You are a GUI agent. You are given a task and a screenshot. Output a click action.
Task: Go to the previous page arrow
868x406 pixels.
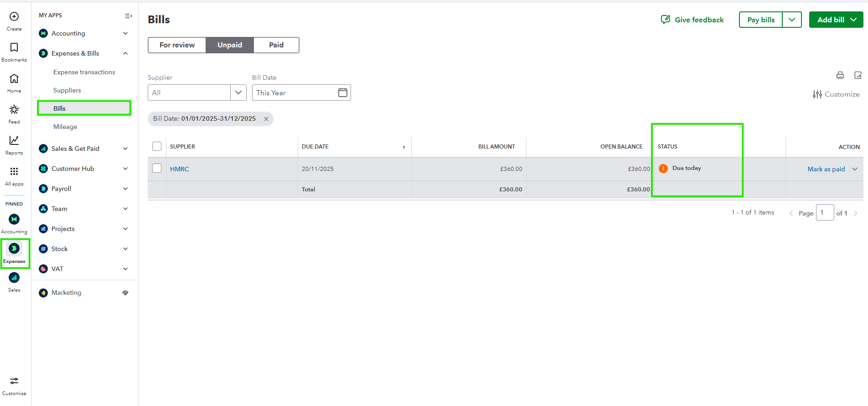click(791, 213)
